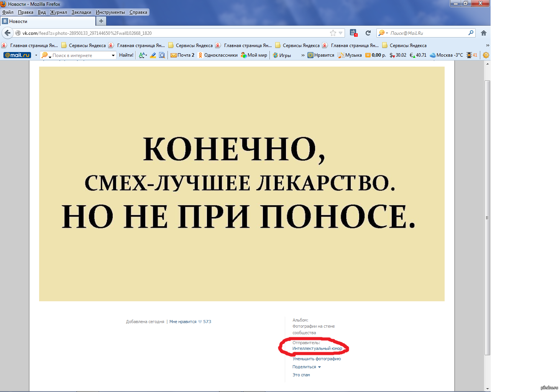The width and height of the screenshot is (560, 392).
Task: Activate the highlighter pencil toolbar icon
Action: [153, 55]
